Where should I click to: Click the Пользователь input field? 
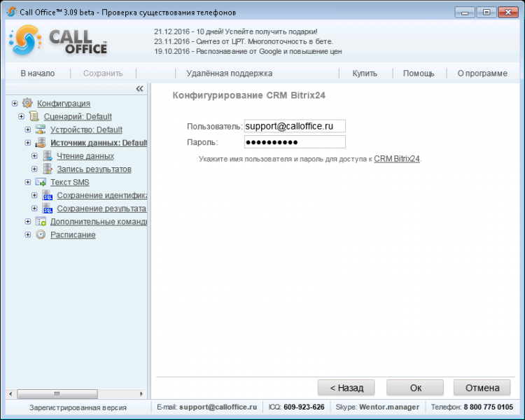pos(295,126)
